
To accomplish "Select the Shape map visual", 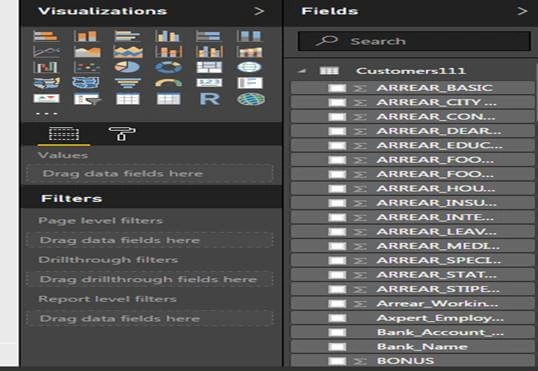I will tap(86, 83).
